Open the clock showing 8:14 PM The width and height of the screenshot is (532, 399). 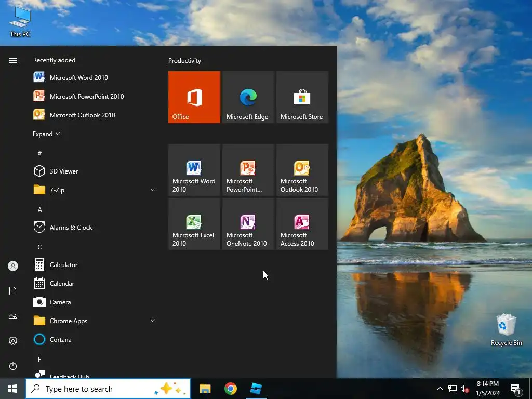487,389
